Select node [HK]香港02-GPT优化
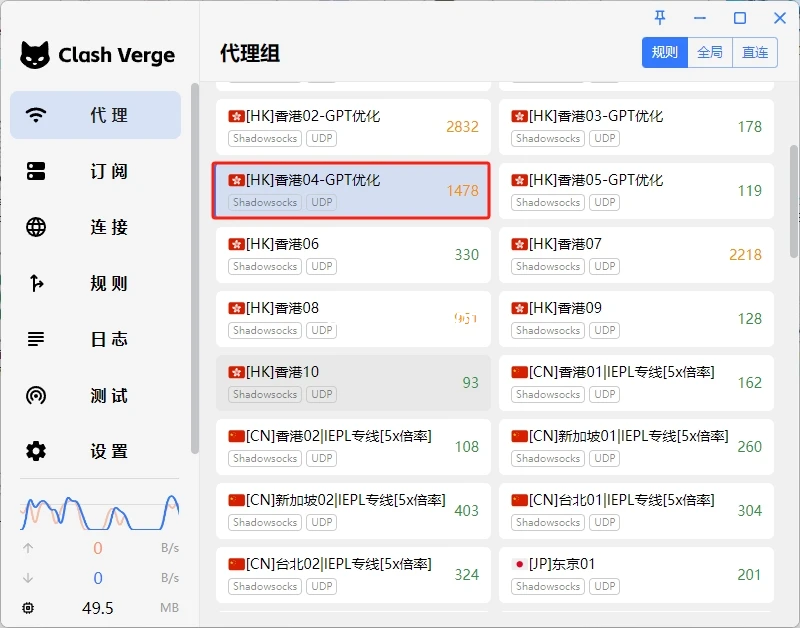Image resolution: width=800 pixels, height=628 pixels. click(x=353, y=127)
